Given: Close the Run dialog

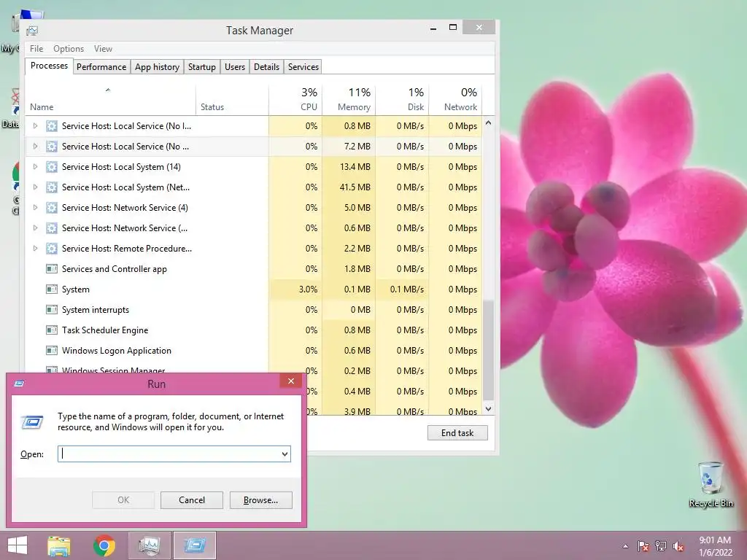Looking at the screenshot, I should coord(290,381).
